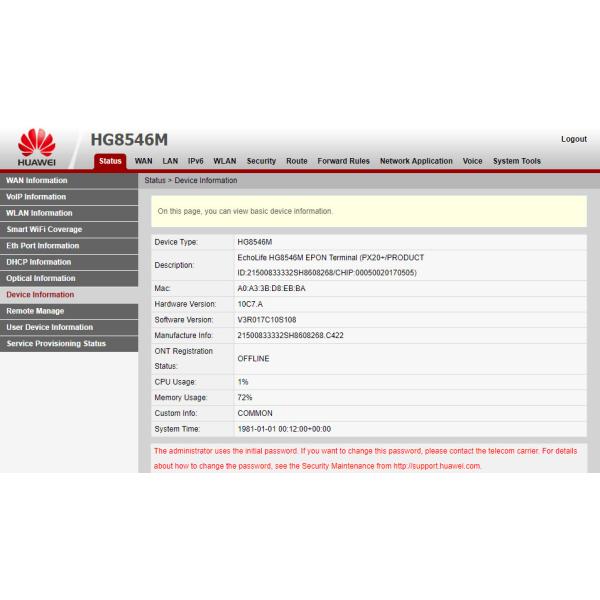
Task: Click the 'System Time:' row label
Action: pyautogui.click(x=177, y=429)
